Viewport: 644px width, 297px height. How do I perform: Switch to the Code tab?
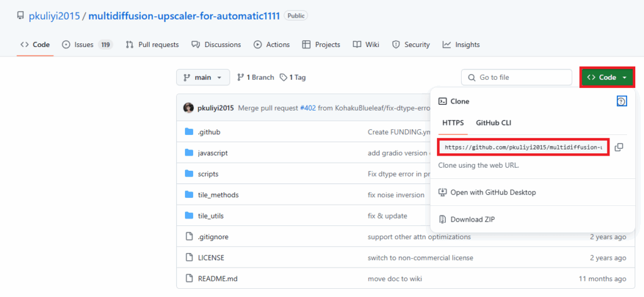click(x=35, y=45)
